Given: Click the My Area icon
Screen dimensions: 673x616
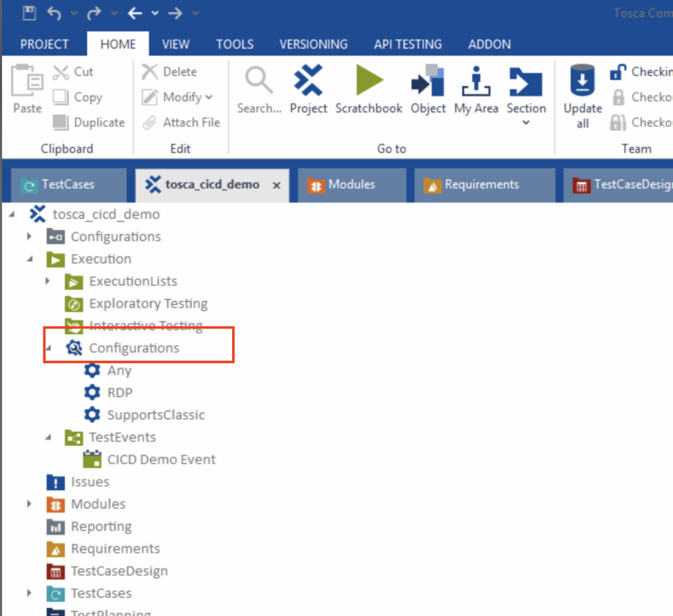Looking at the screenshot, I should (x=476, y=81).
